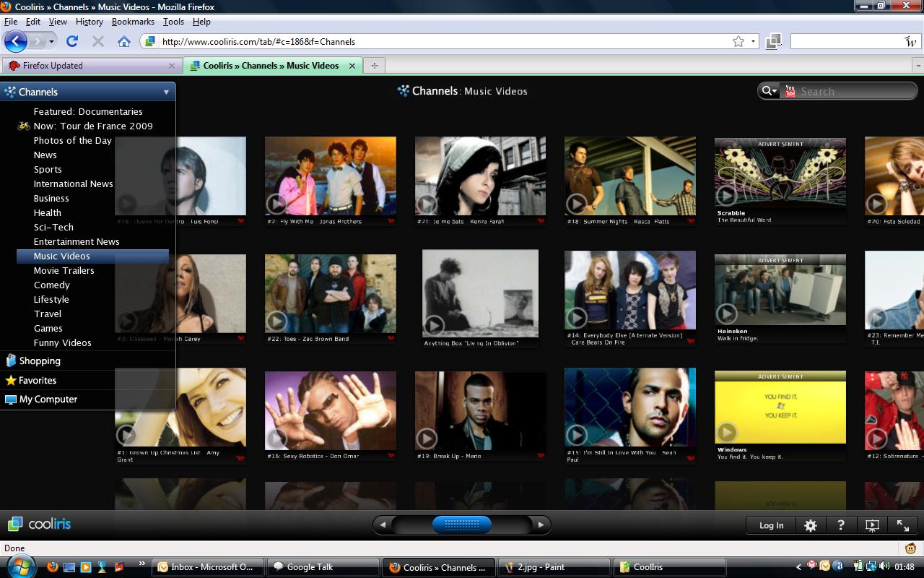924x578 pixels.
Task: Click the Cooliris help question mark
Action: [x=841, y=525]
